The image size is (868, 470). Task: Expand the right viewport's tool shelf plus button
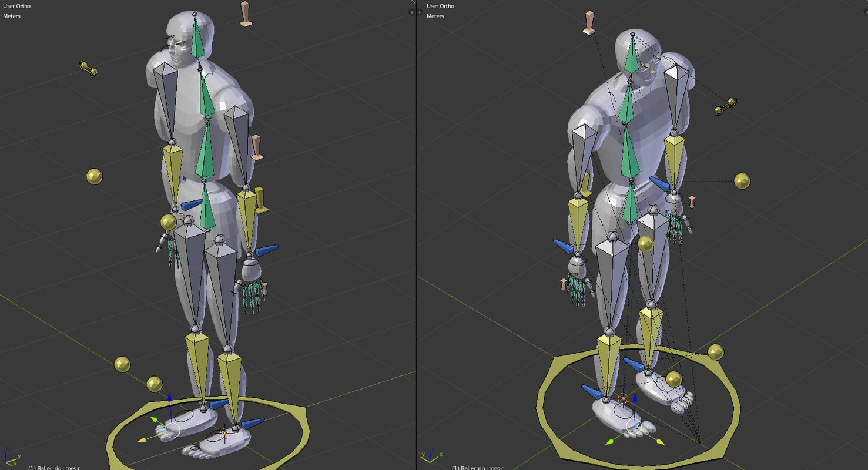(420, 12)
